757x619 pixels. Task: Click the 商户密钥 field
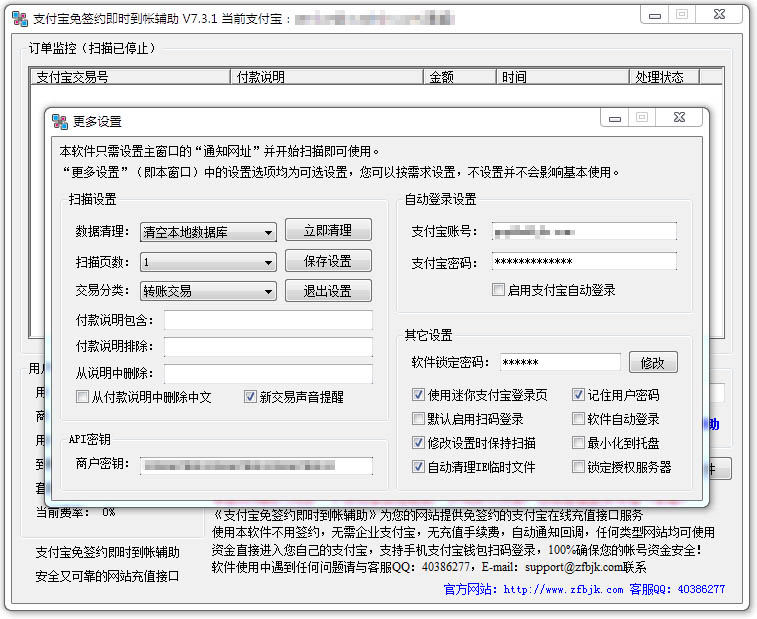(257, 466)
